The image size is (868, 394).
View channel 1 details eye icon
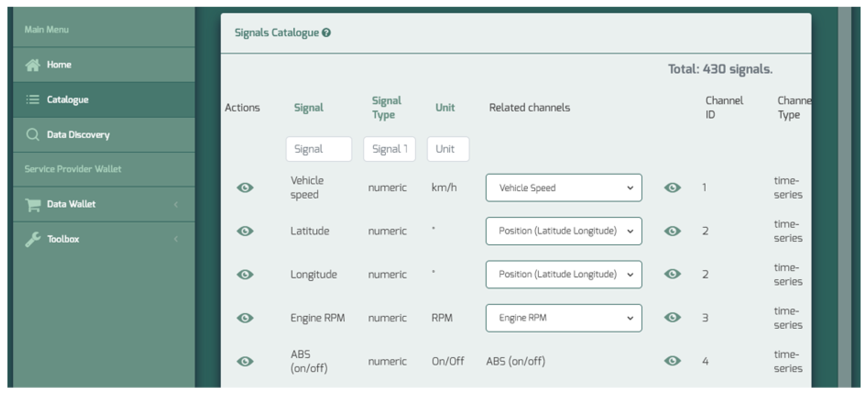(x=672, y=188)
